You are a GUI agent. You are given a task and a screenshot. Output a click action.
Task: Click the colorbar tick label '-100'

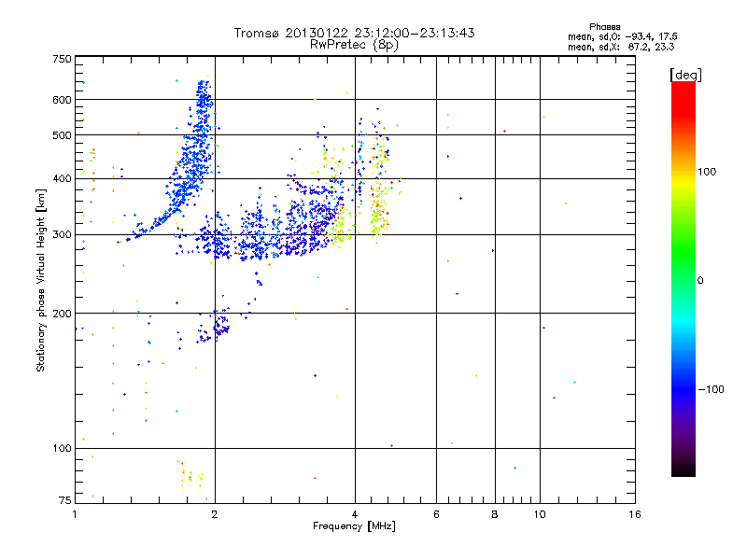tap(712, 389)
